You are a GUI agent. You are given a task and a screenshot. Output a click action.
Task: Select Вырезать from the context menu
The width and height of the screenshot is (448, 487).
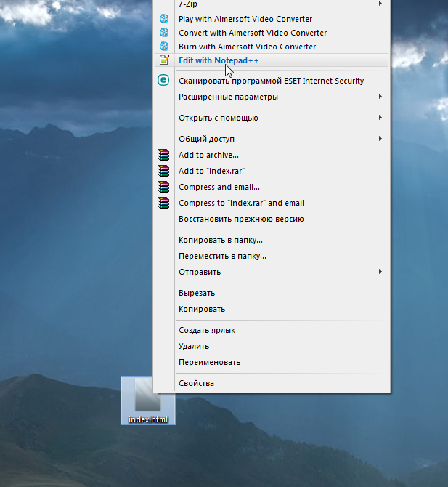coord(272,293)
